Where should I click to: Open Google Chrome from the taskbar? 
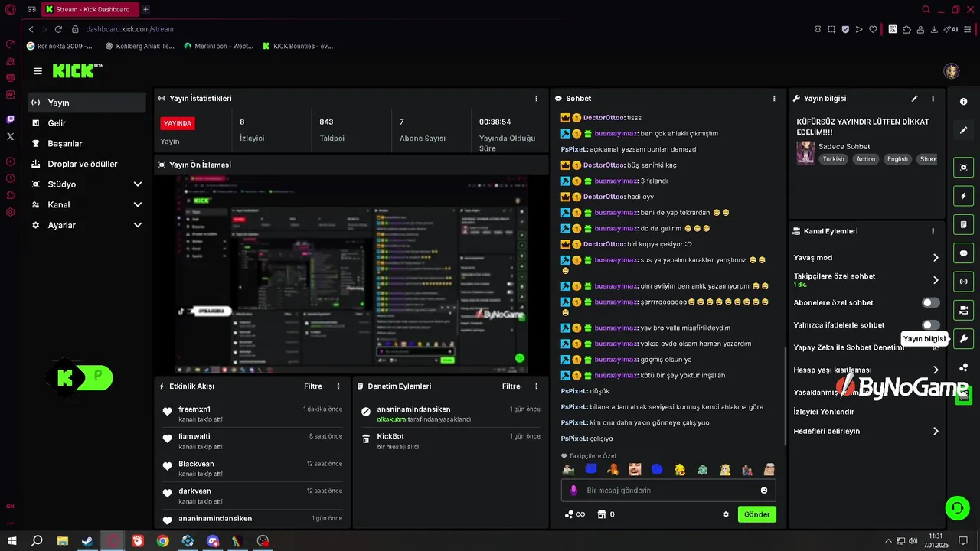click(162, 540)
